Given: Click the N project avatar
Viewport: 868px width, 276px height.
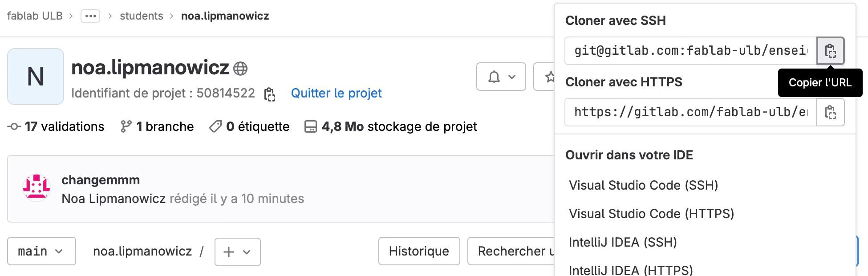Looking at the screenshot, I should [x=36, y=77].
